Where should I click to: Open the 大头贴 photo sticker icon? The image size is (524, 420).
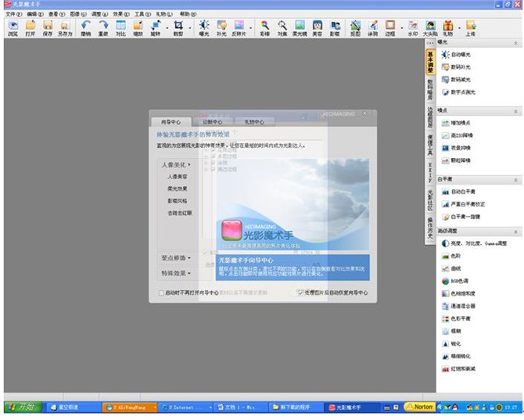click(x=430, y=28)
